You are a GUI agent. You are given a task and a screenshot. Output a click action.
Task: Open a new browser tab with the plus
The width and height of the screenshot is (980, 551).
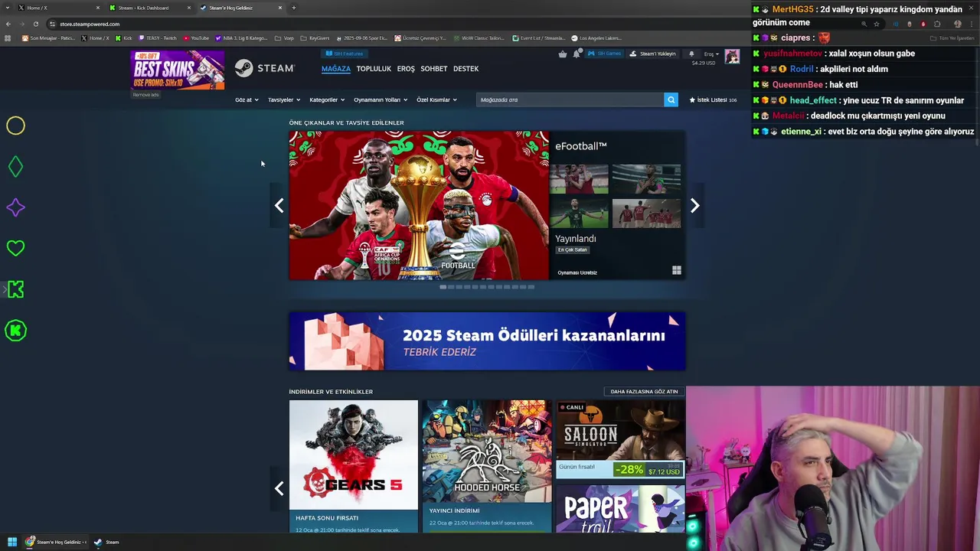[293, 8]
